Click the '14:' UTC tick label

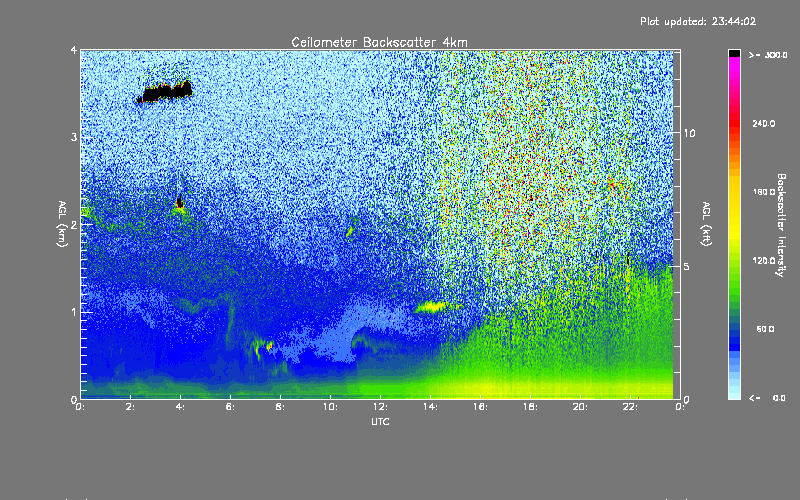point(431,407)
